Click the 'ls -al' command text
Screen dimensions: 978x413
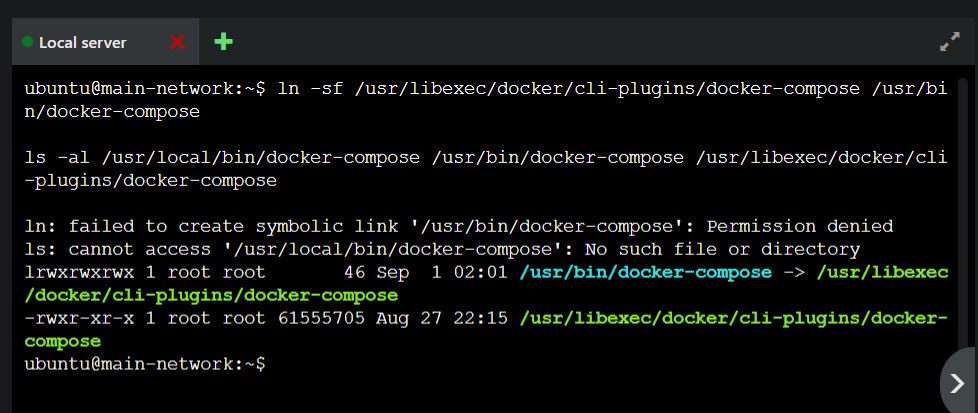tap(58, 158)
